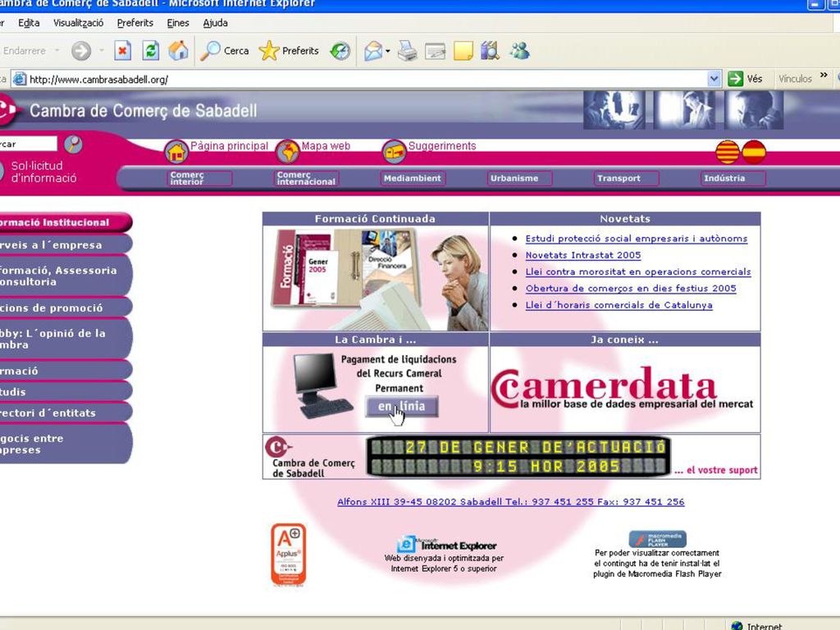Viewport: 840px width, 630px height.
Task: Open the Messenger people toolbar icon
Action: click(x=519, y=51)
